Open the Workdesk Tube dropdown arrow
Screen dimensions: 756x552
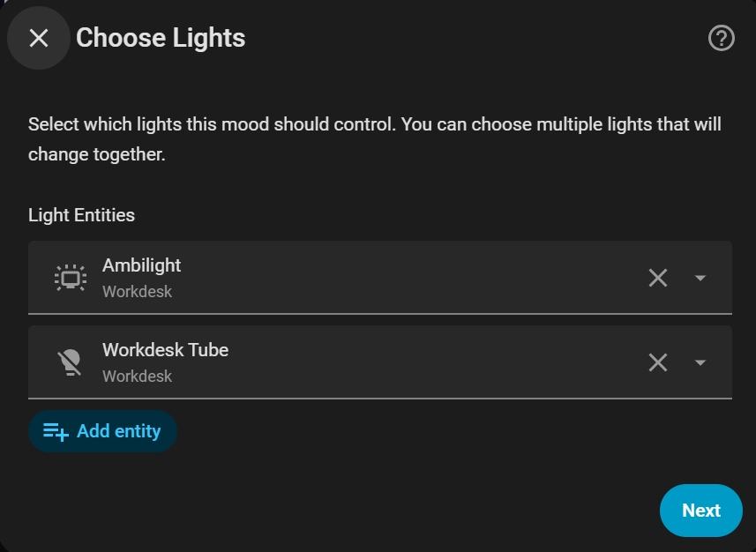click(700, 362)
